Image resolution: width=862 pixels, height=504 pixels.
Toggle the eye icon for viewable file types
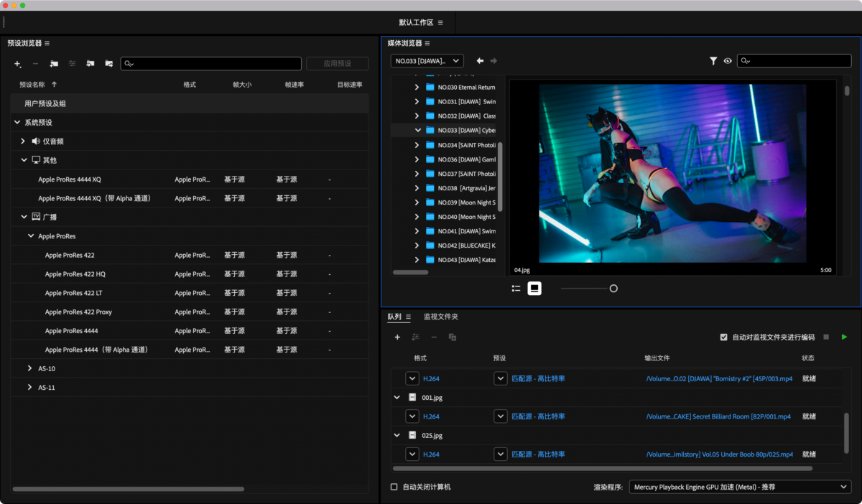click(x=728, y=61)
